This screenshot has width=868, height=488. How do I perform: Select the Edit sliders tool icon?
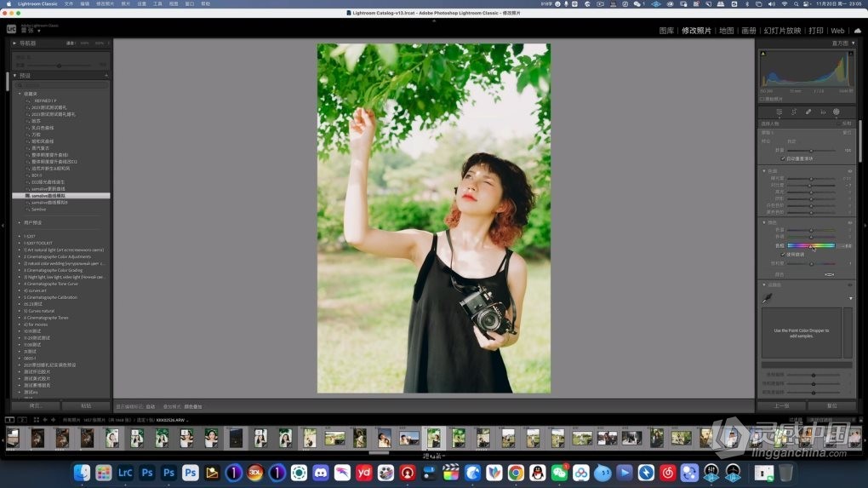(x=779, y=112)
